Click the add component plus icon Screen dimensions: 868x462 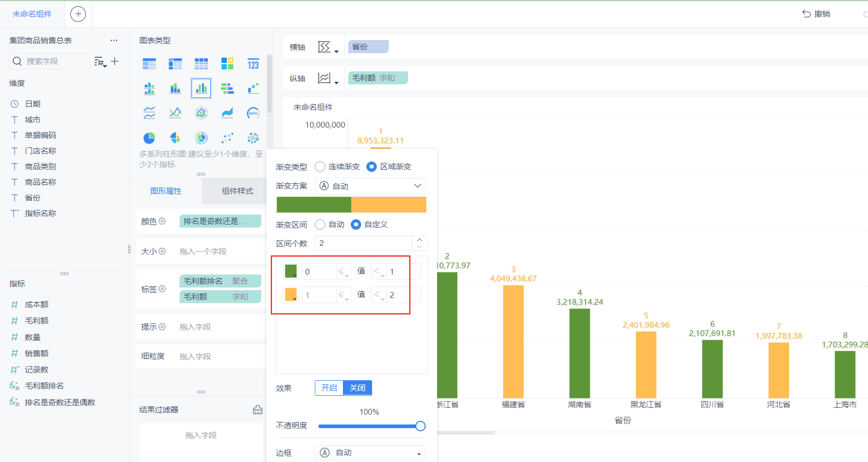point(78,14)
